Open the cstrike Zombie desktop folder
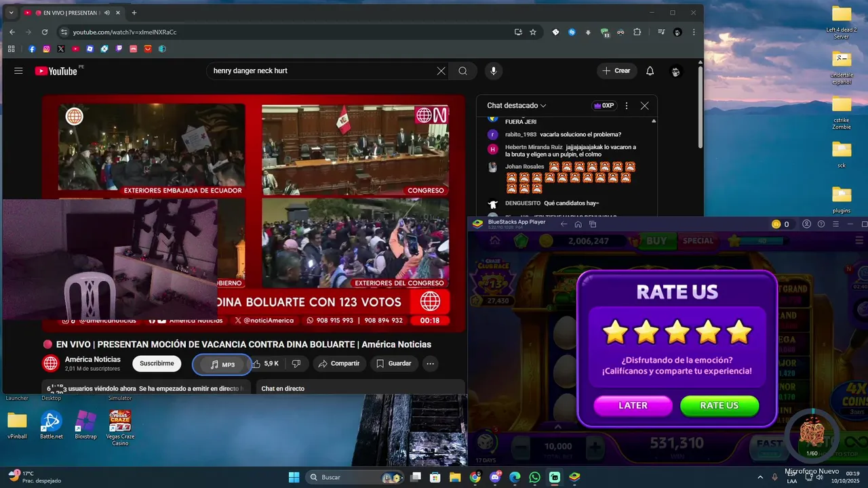The image size is (868, 488). point(842,113)
